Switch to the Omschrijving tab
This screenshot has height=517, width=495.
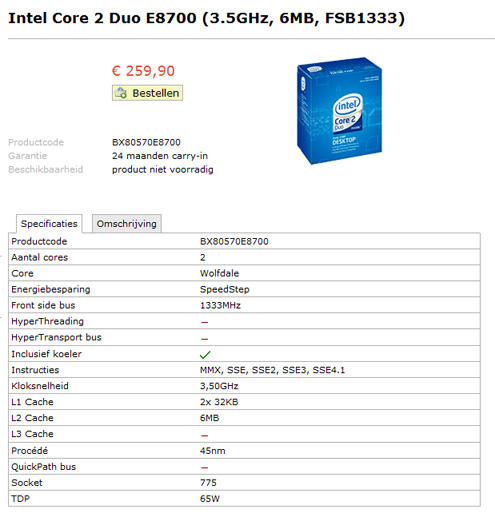click(x=127, y=223)
